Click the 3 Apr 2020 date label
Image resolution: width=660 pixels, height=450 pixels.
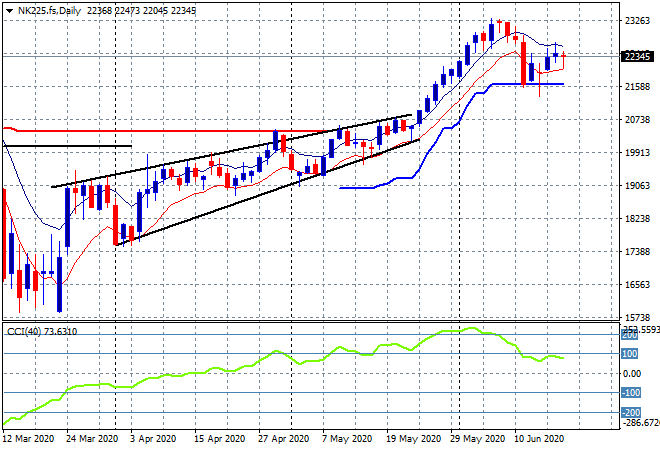(x=153, y=439)
